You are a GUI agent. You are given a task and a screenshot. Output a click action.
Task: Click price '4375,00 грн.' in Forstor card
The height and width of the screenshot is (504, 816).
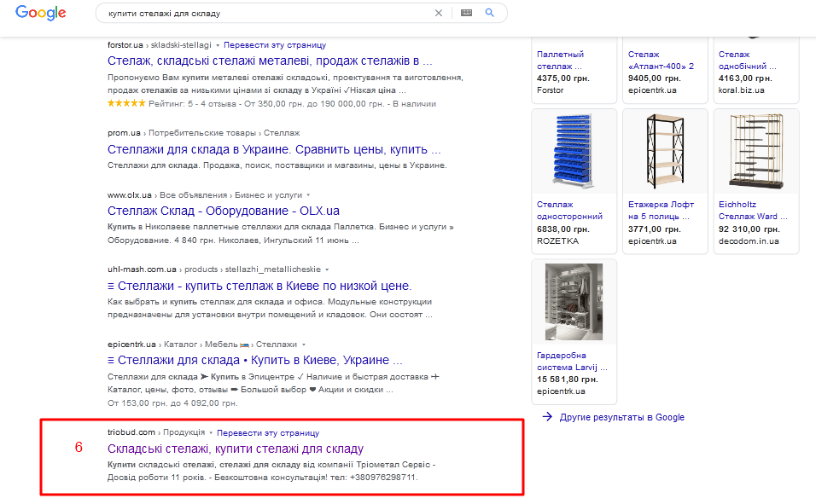(x=563, y=78)
